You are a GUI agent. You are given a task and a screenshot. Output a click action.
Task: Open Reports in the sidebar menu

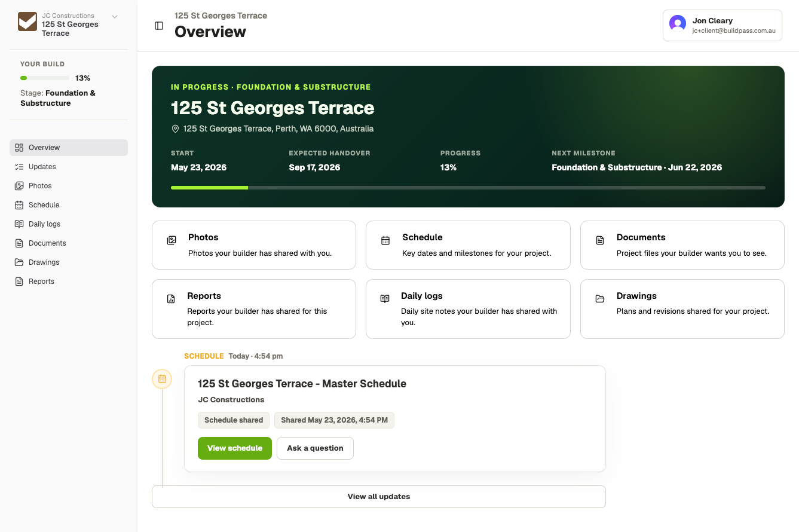pos(69,282)
